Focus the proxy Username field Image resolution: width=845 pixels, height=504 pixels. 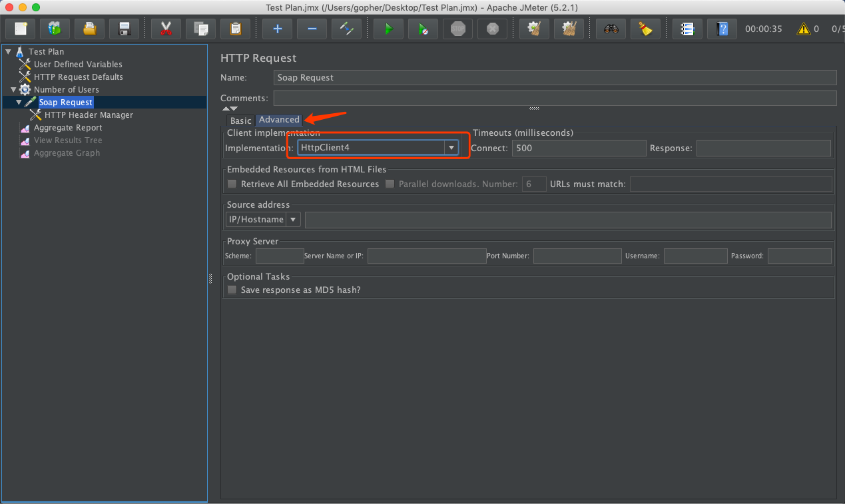(696, 256)
